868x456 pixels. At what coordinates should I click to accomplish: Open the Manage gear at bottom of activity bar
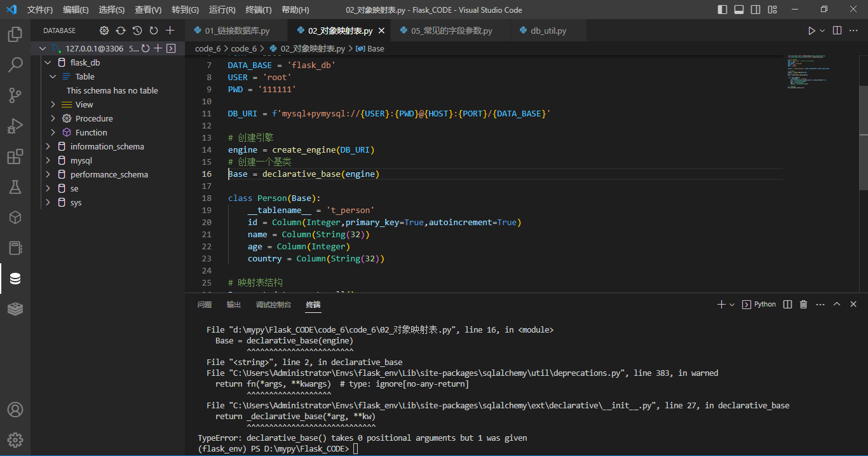coord(15,439)
